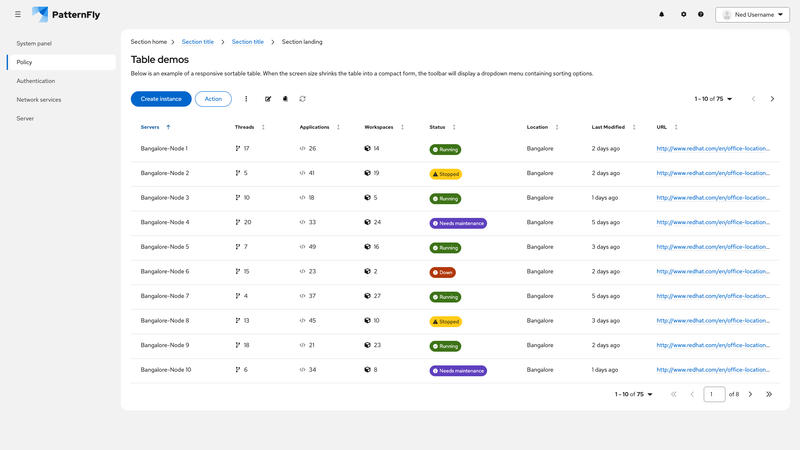The image size is (800, 450).
Task: Go to Section home breadcrumb
Action: coord(148,42)
